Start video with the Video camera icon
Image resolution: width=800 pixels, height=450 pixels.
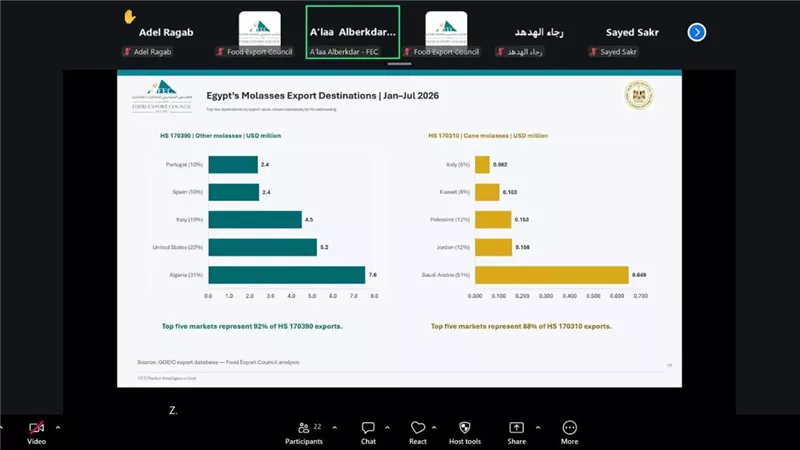click(36, 428)
